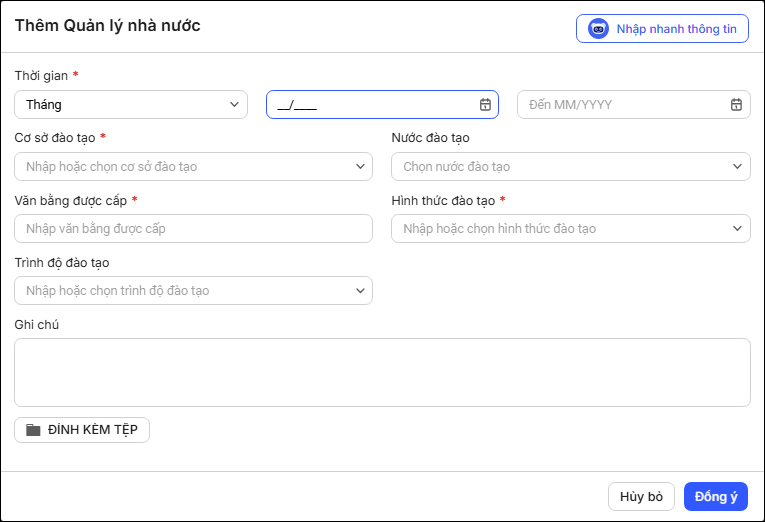Viewport: 765px width, 522px height.
Task: Click the Văn bằng được cấp label
Action: pyautogui.click(x=71, y=201)
